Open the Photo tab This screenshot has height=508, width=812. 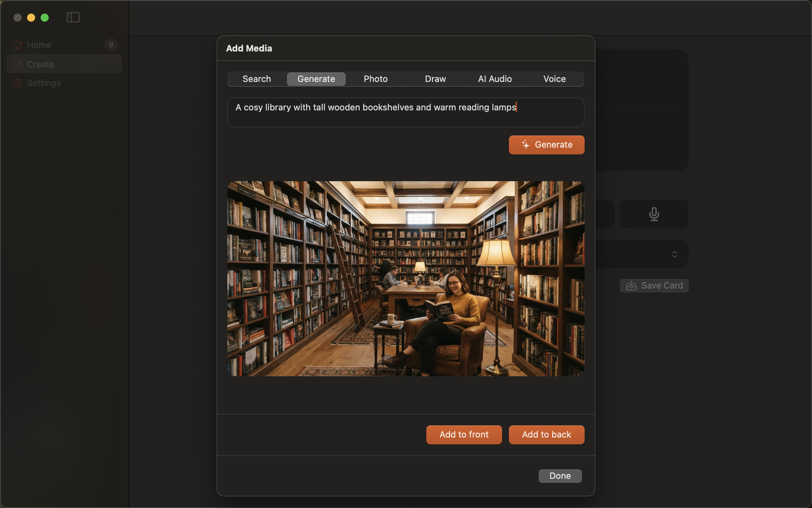tap(376, 79)
